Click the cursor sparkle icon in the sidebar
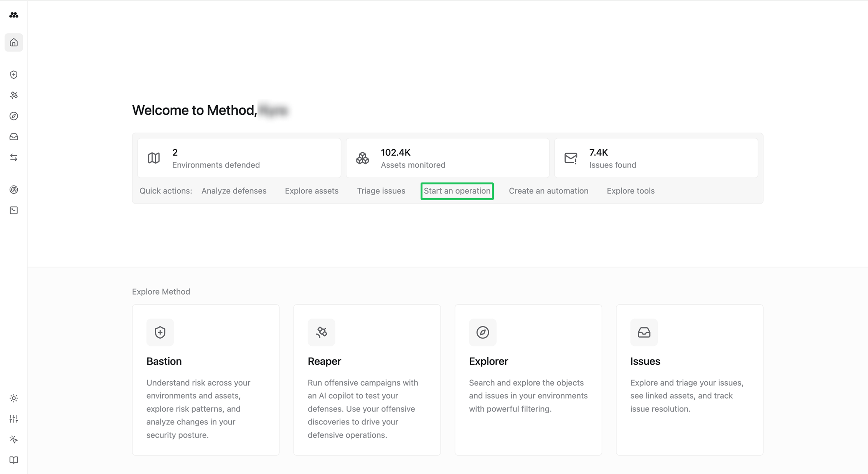The width and height of the screenshot is (868, 474). click(14, 439)
